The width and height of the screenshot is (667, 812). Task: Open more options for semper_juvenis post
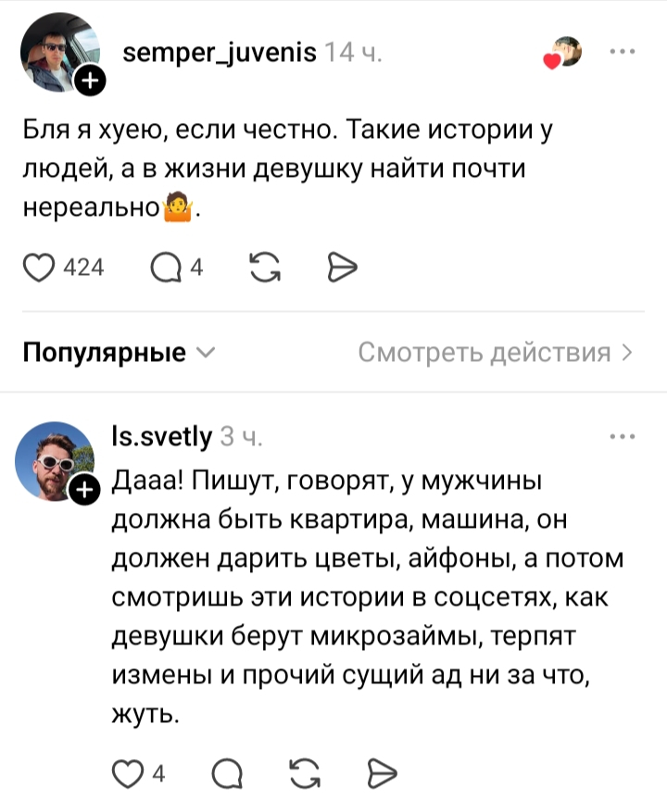coord(622,51)
